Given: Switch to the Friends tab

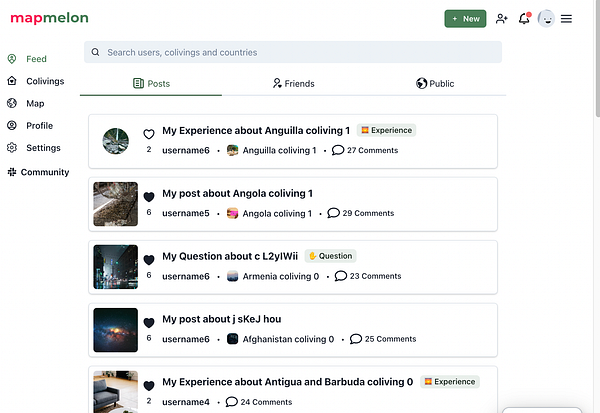Looking at the screenshot, I should click(x=293, y=84).
